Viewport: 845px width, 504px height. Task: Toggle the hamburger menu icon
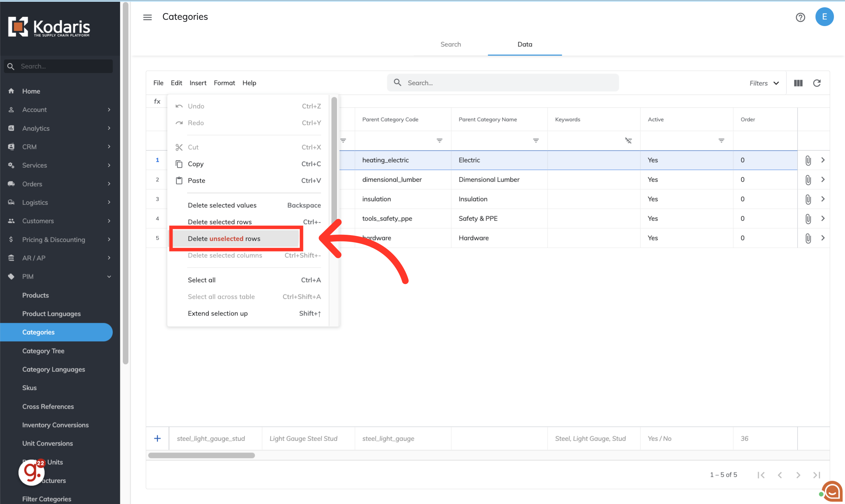pos(148,17)
